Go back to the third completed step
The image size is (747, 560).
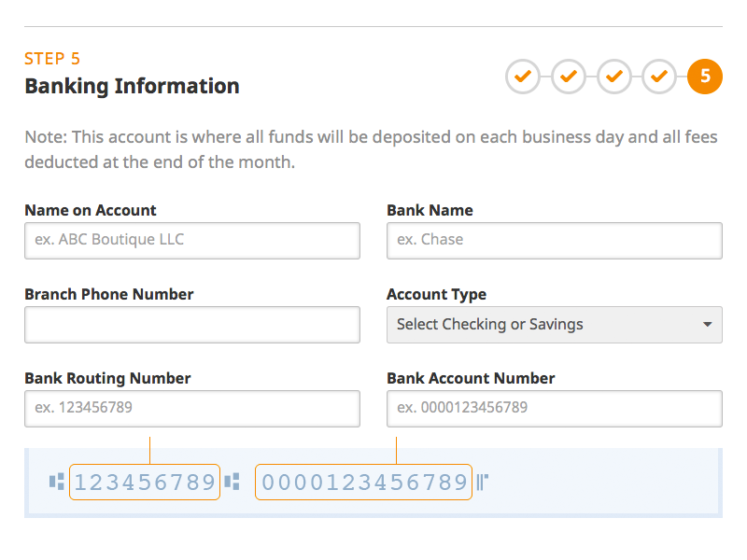pyautogui.click(x=614, y=77)
